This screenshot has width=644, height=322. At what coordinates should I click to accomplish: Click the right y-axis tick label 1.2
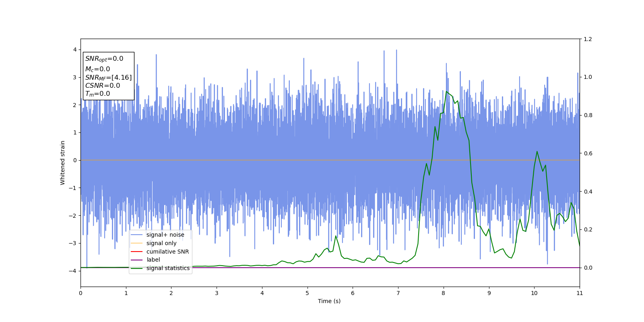pos(588,39)
